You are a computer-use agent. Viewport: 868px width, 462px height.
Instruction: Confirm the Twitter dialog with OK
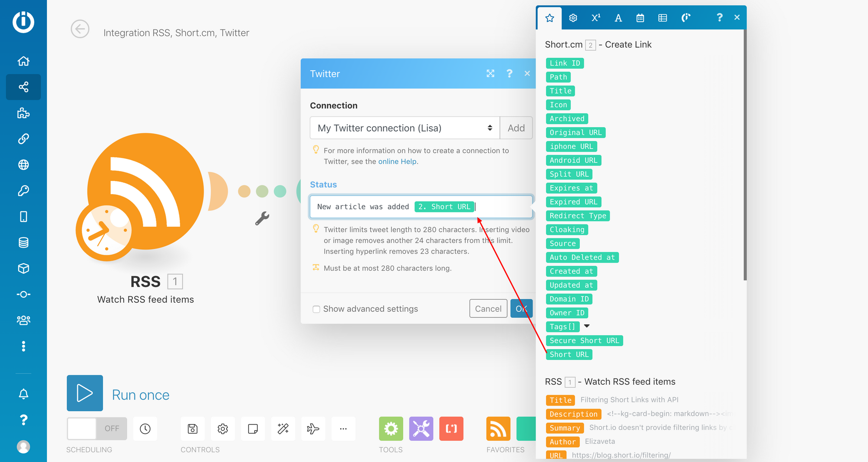522,309
